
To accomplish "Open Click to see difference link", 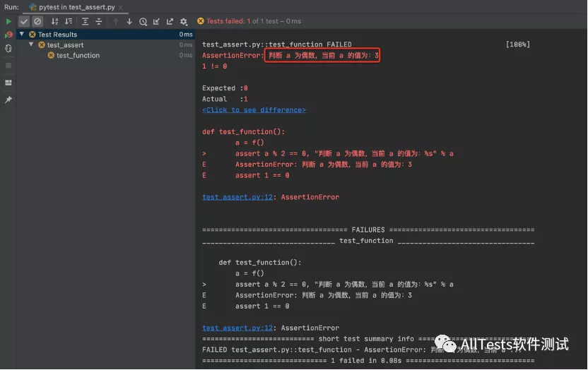I will (x=254, y=109).
